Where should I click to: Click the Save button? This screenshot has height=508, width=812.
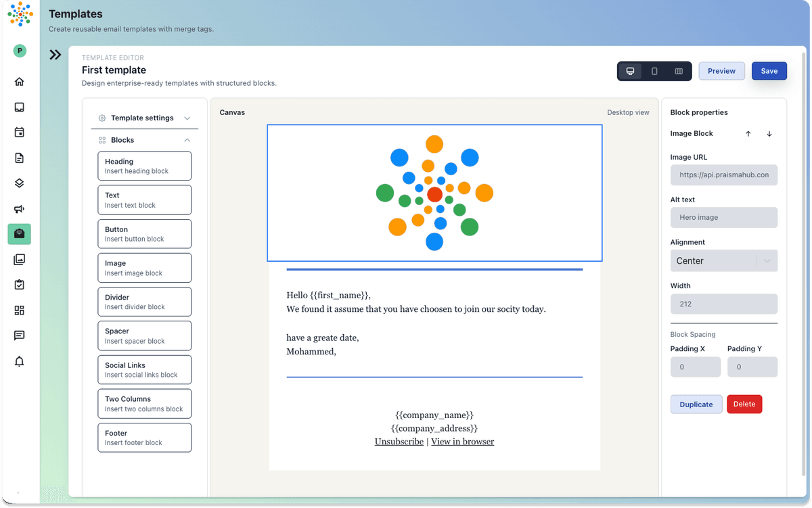coord(769,71)
